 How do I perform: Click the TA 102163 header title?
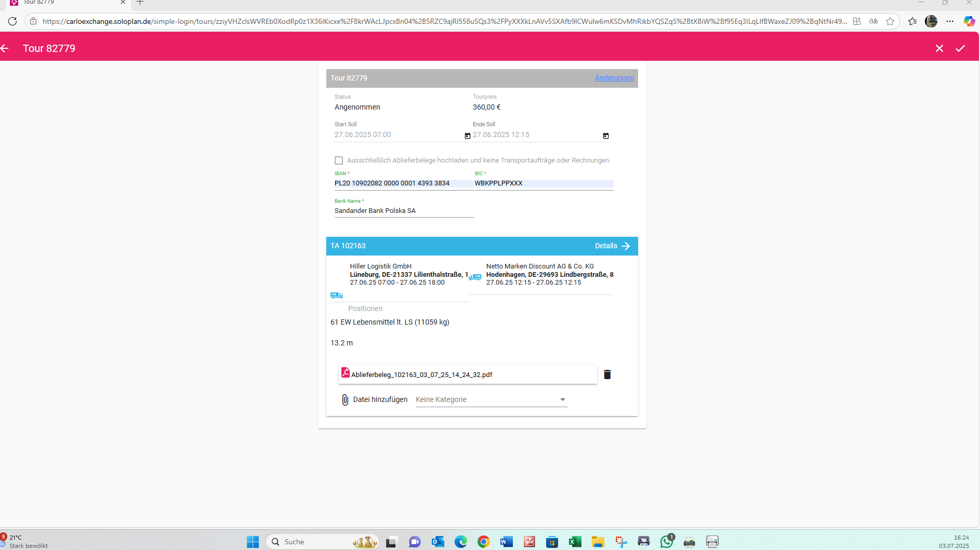click(x=348, y=246)
